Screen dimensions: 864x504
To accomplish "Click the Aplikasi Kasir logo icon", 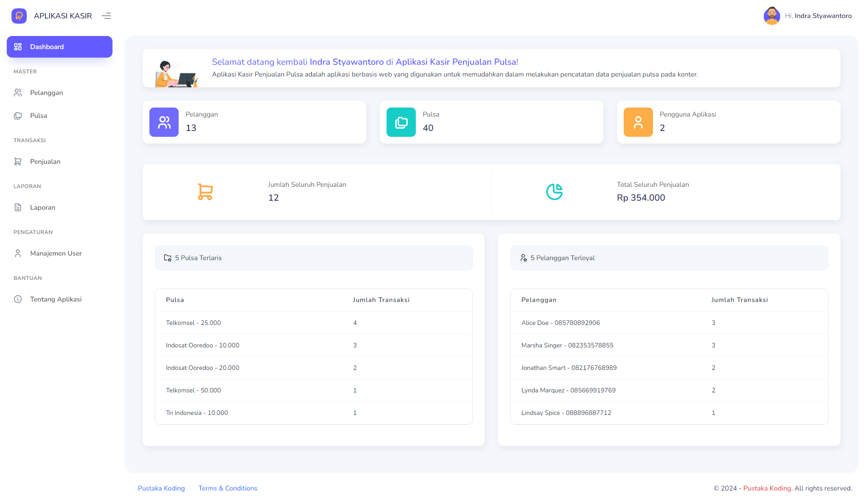I will [19, 15].
